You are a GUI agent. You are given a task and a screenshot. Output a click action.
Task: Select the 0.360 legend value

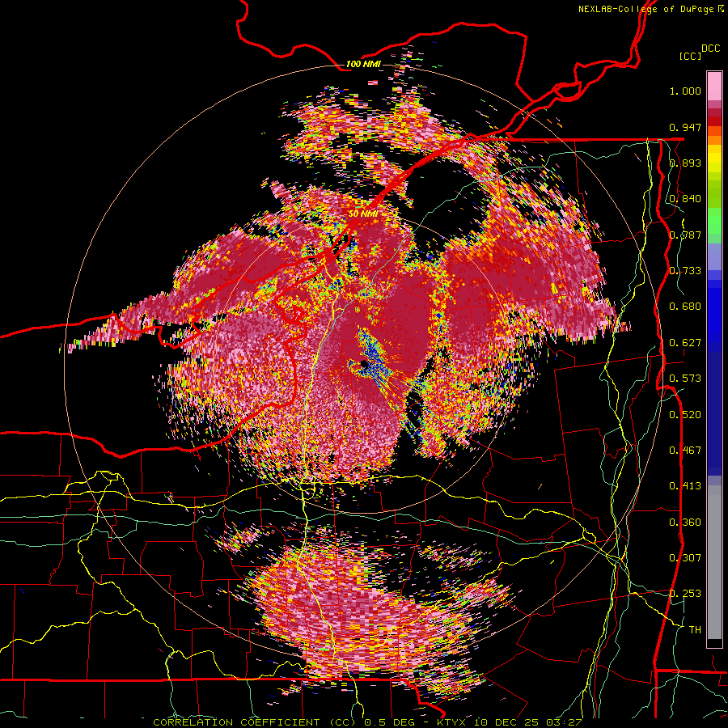pos(685,523)
